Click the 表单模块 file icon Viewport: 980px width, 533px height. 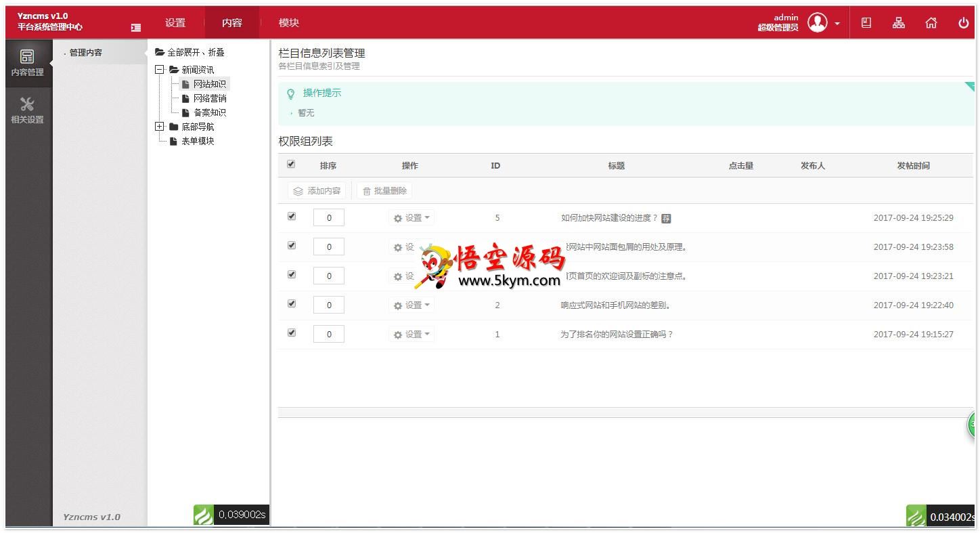(x=173, y=141)
